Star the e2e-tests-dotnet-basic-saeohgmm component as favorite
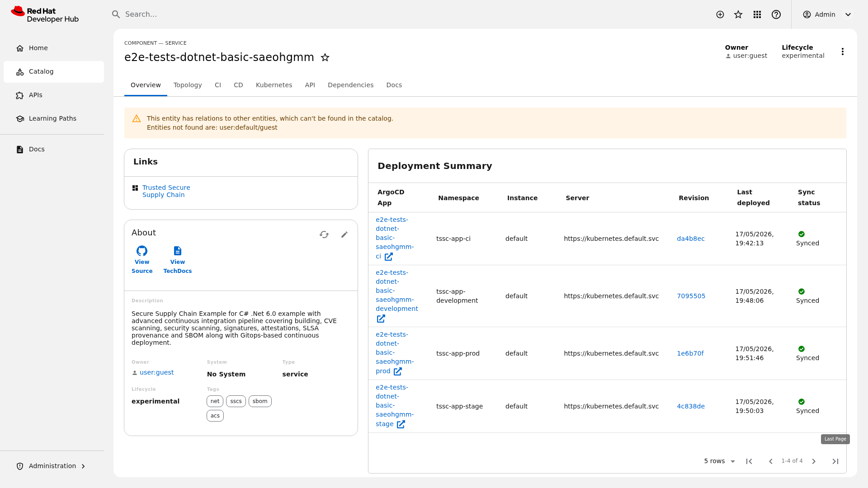Screen dimensions: 868x488 (x=325, y=57)
